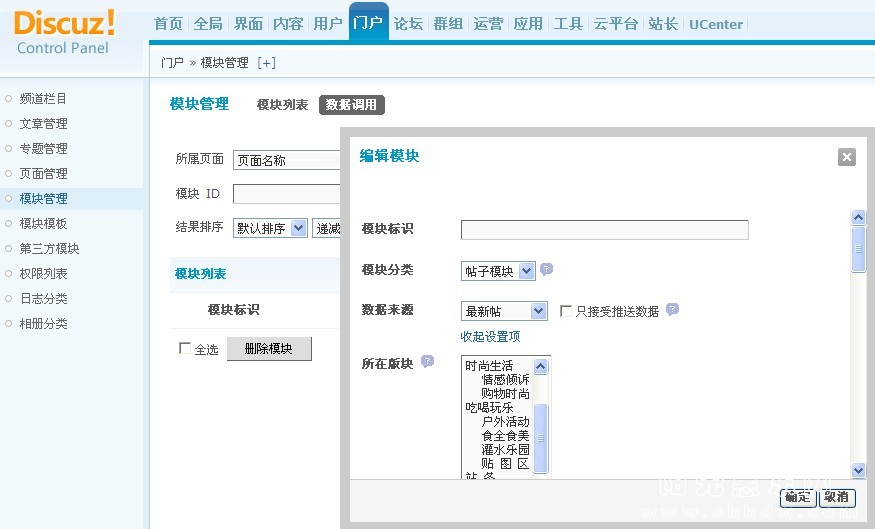
Task: Switch to the 数据调用 tab
Action: click(x=352, y=105)
